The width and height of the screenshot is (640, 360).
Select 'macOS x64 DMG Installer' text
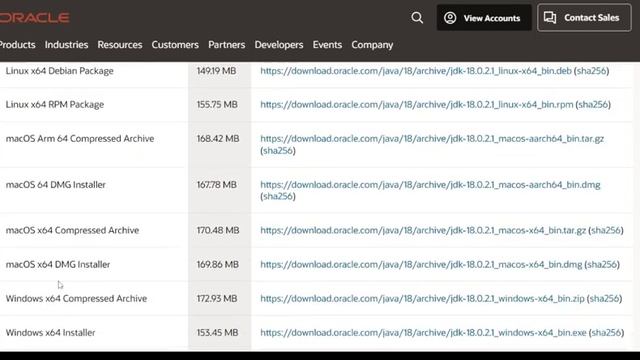click(58, 264)
